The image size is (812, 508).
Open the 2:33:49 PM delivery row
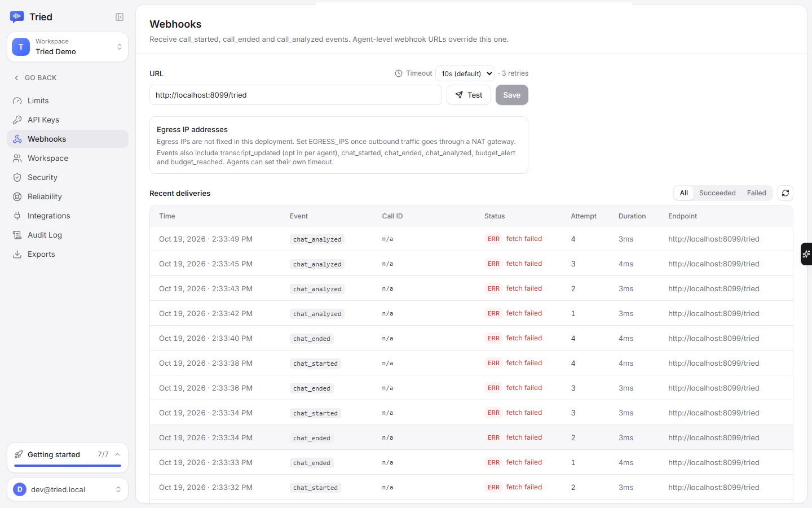(x=471, y=239)
